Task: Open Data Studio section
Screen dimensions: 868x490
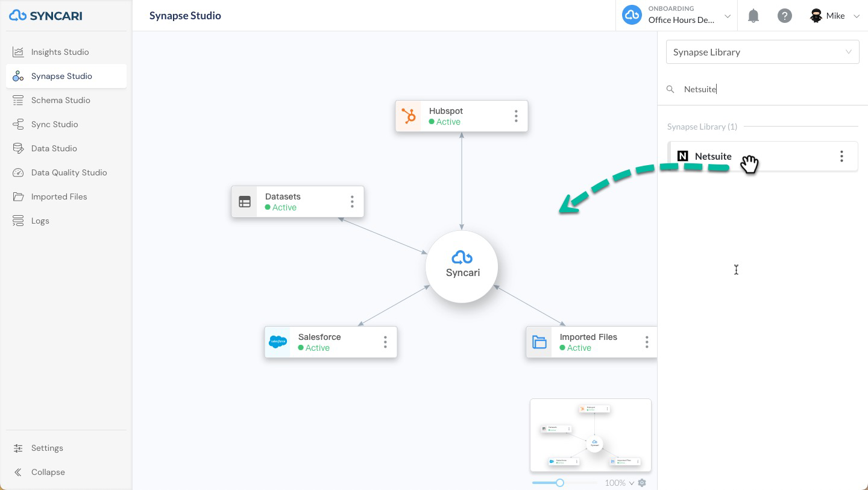Action: 66,148
